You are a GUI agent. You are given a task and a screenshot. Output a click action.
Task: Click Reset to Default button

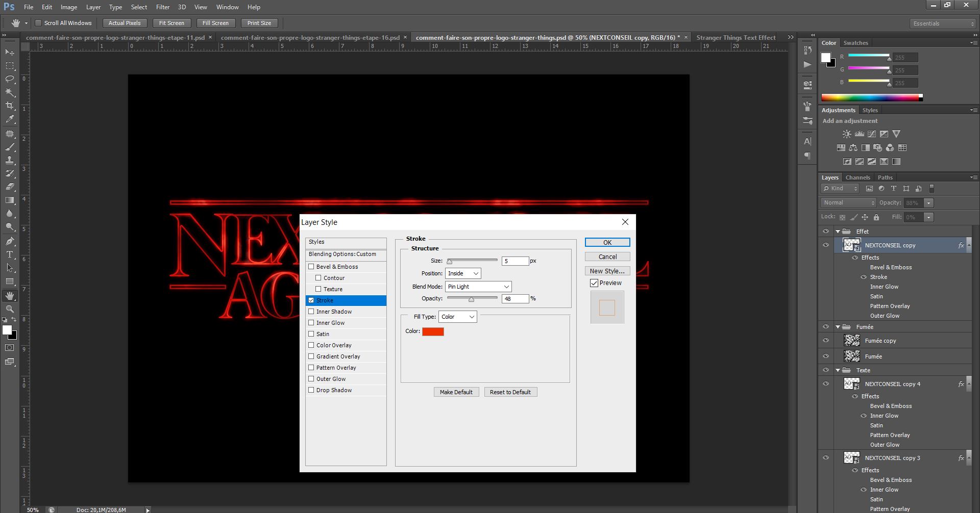tap(510, 392)
